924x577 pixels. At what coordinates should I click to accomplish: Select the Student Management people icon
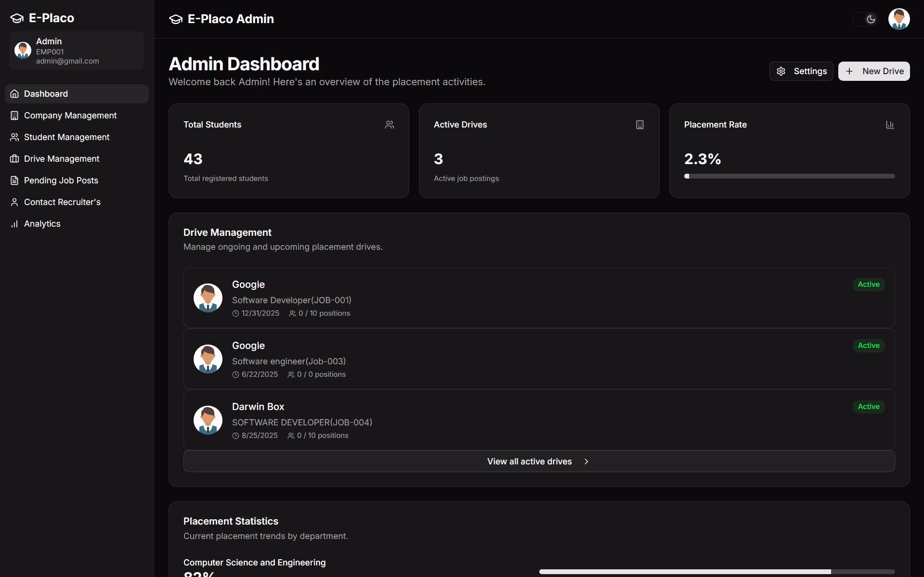point(14,137)
